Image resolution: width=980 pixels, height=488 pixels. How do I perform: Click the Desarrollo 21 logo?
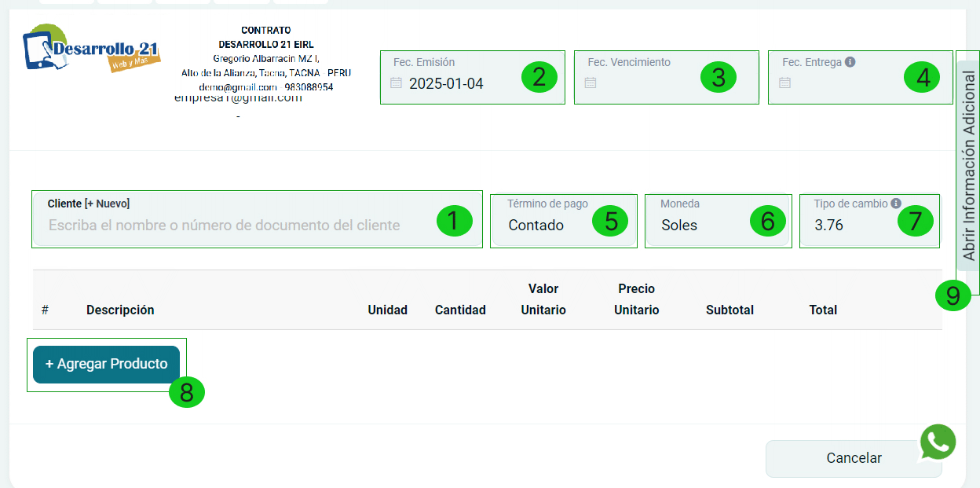coord(91,48)
